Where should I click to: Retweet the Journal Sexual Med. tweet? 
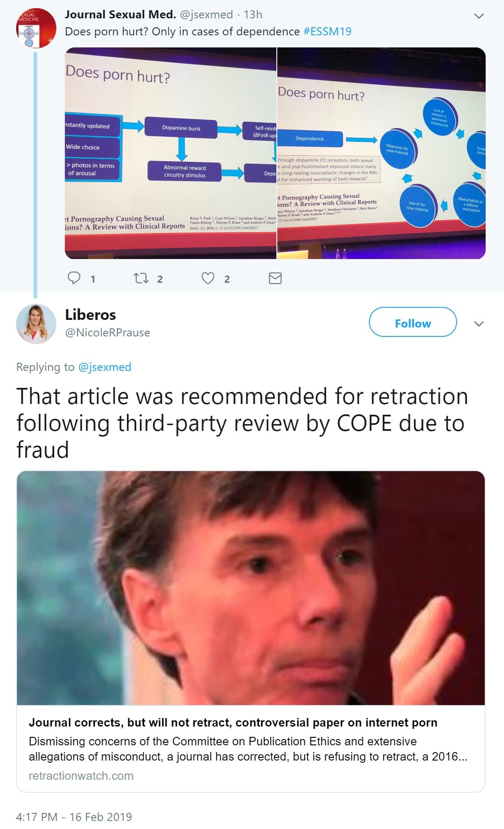[x=141, y=278]
